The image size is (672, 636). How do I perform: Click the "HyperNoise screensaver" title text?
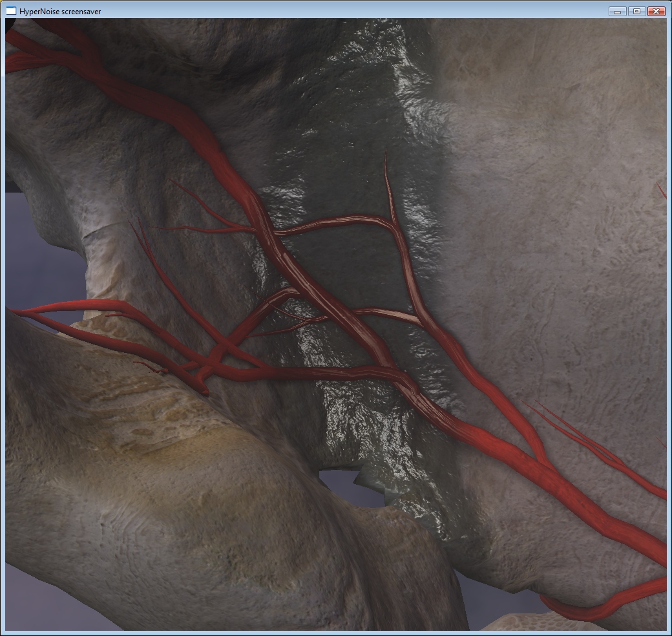(x=59, y=12)
